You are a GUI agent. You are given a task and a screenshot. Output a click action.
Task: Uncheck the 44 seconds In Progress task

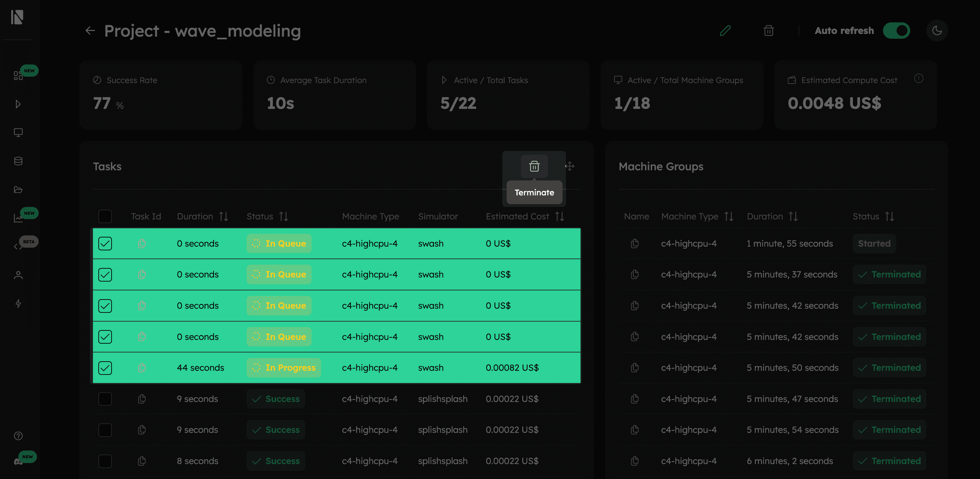[x=105, y=367]
